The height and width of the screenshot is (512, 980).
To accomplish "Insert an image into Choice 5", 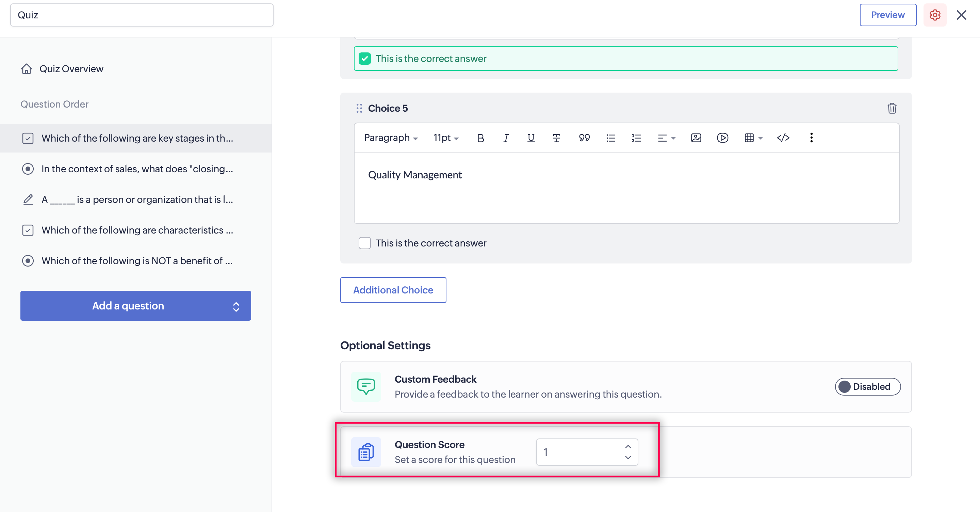I will 696,138.
